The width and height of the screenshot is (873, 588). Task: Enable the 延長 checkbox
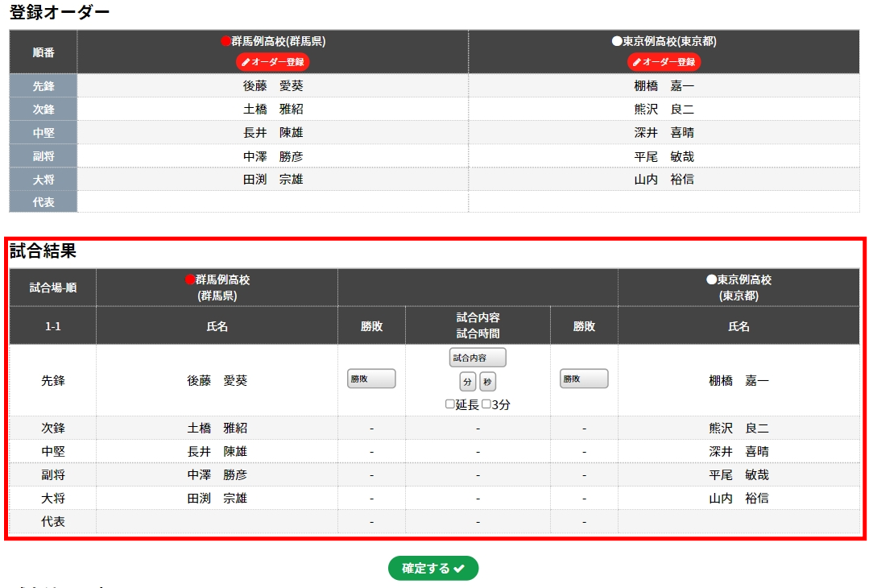(450, 404)
